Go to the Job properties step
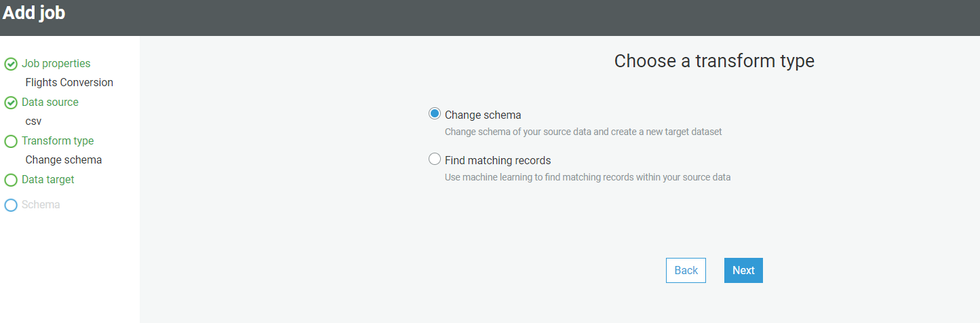 click(x=56, y=63)
